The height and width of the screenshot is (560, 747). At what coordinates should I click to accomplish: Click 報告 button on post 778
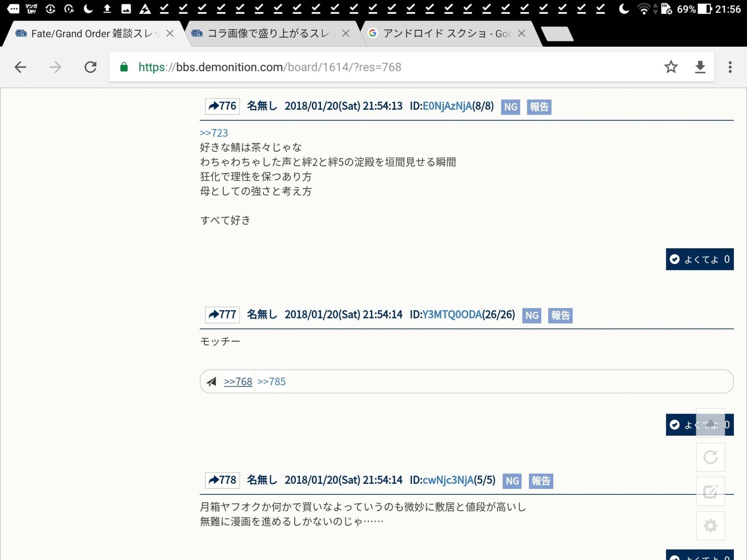tap(541, 481)
